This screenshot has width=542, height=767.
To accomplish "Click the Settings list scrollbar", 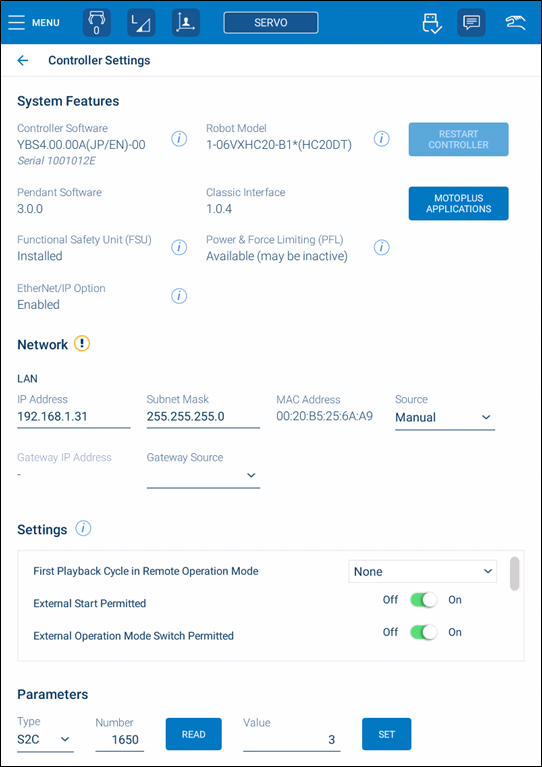I will click(x=514, y=573).
